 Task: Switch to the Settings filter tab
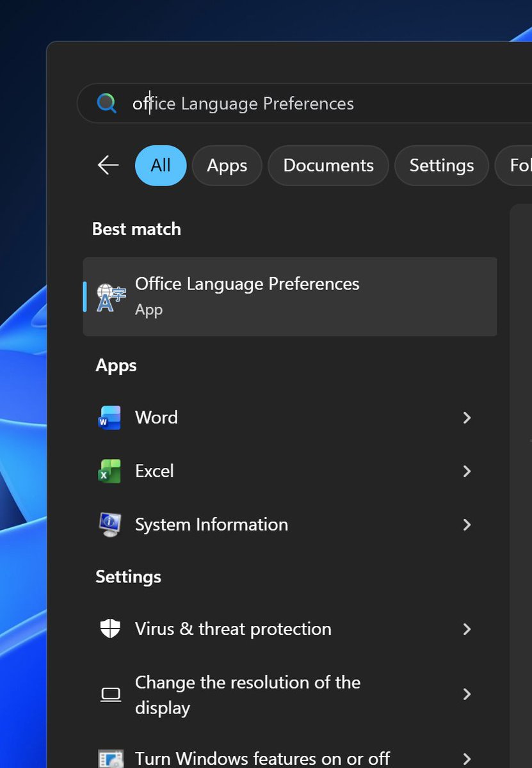[x=442, y=165]
